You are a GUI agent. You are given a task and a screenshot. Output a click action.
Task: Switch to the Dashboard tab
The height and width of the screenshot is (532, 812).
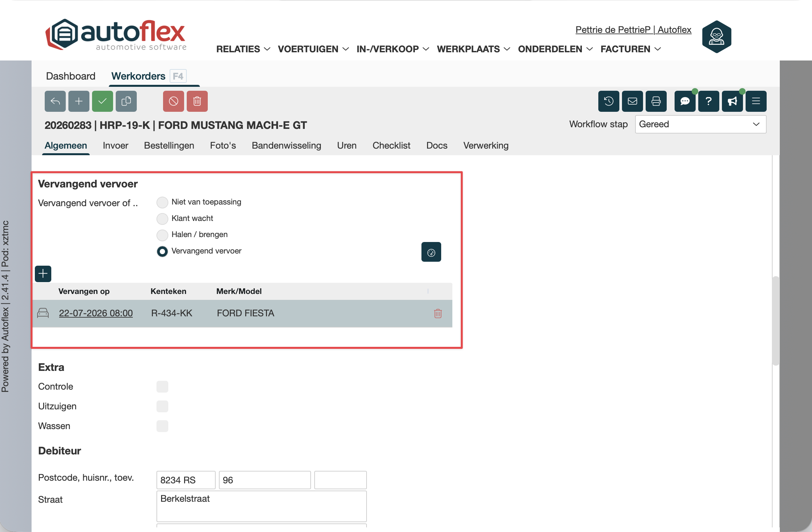[x=71, y=76]
